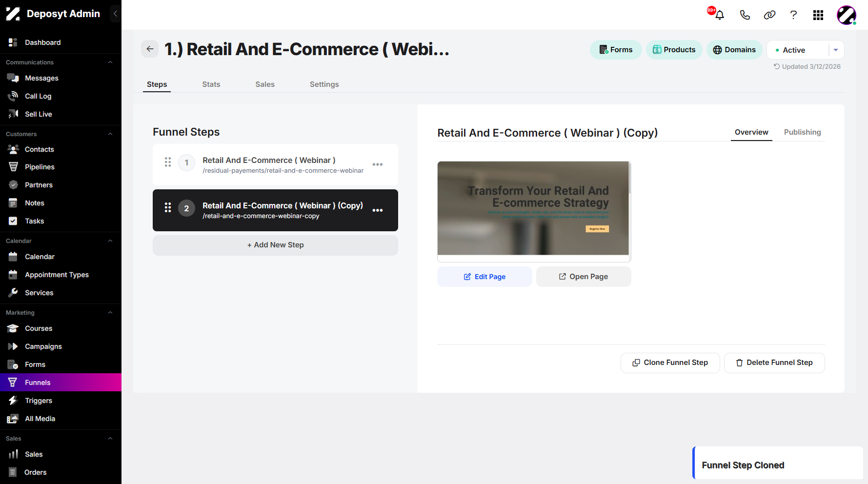Click the Products button
Image resolution: width=868 pixels, height=484 pixels.
pyautogui.click(x=674, y=50)
